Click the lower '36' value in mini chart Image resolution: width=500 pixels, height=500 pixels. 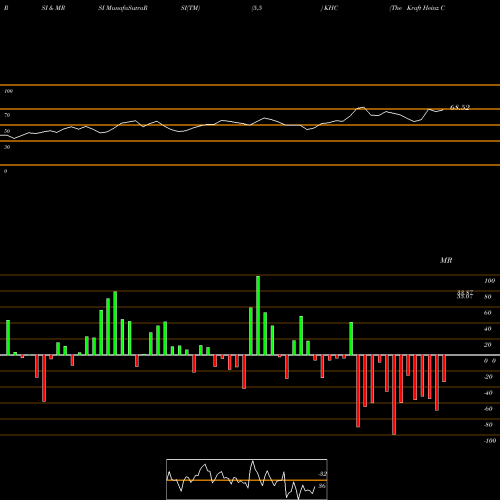(322, 486)
